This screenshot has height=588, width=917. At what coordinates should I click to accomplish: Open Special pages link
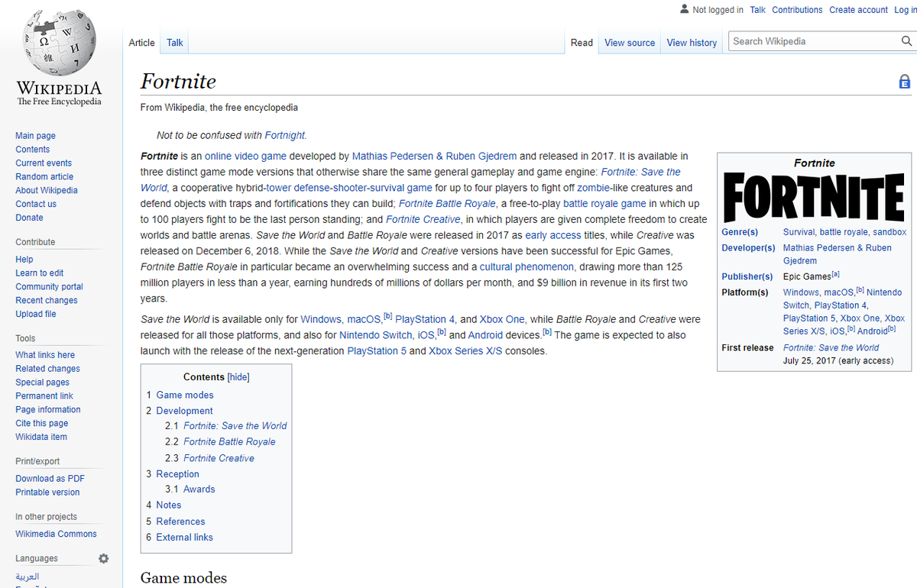point(42,383)
